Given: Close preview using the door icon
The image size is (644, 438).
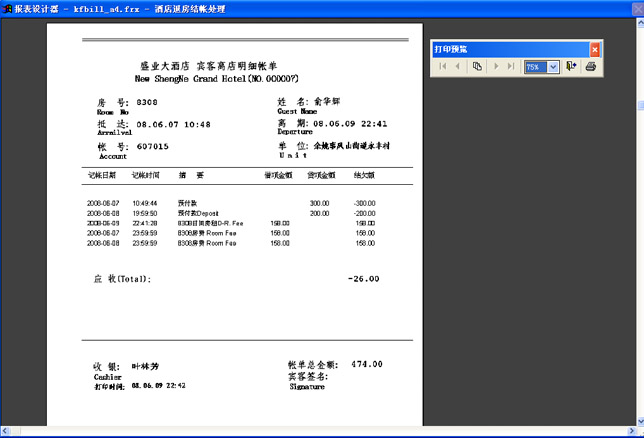Looking at the screenshot, I should [571, 66].
